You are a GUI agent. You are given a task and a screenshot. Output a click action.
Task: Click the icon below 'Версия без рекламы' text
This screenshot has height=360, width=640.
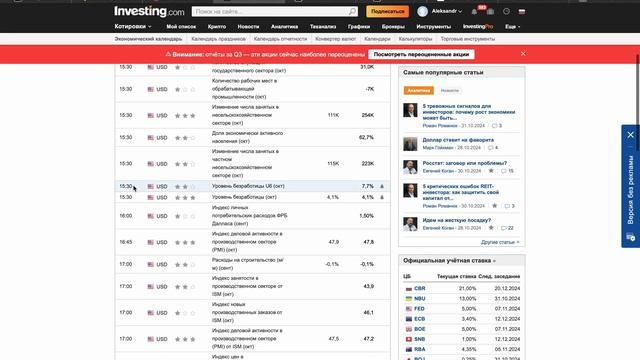631,237
